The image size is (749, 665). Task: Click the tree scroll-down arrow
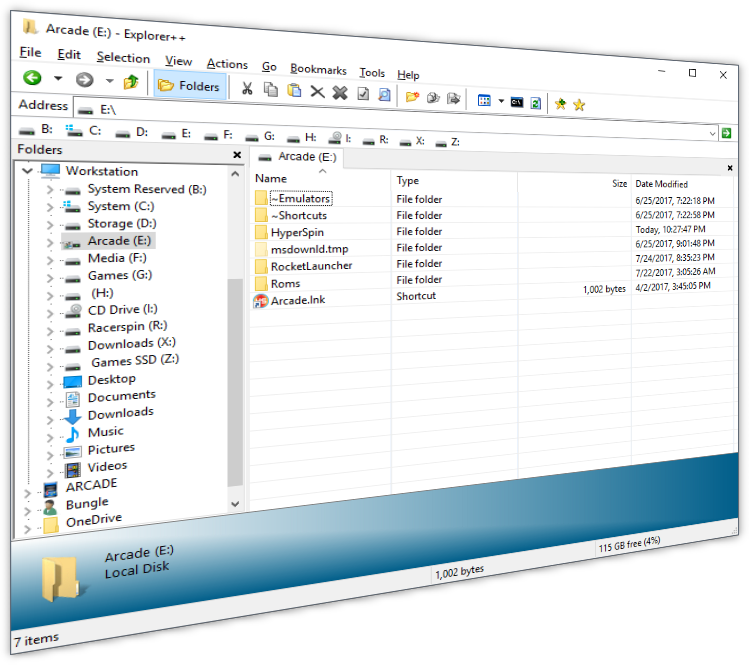click(235, 504)
